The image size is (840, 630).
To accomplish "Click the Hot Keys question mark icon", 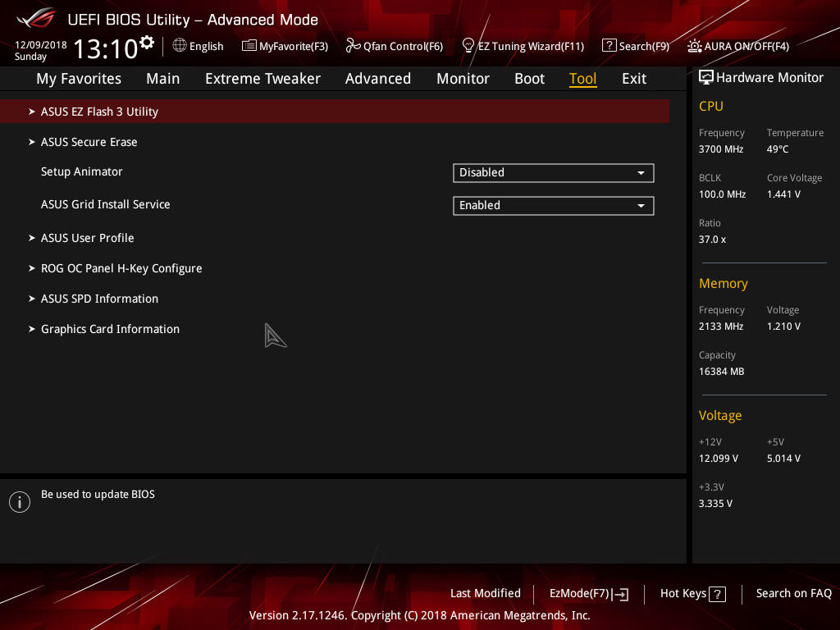I will pyautogui.click(x=717, y=594).
